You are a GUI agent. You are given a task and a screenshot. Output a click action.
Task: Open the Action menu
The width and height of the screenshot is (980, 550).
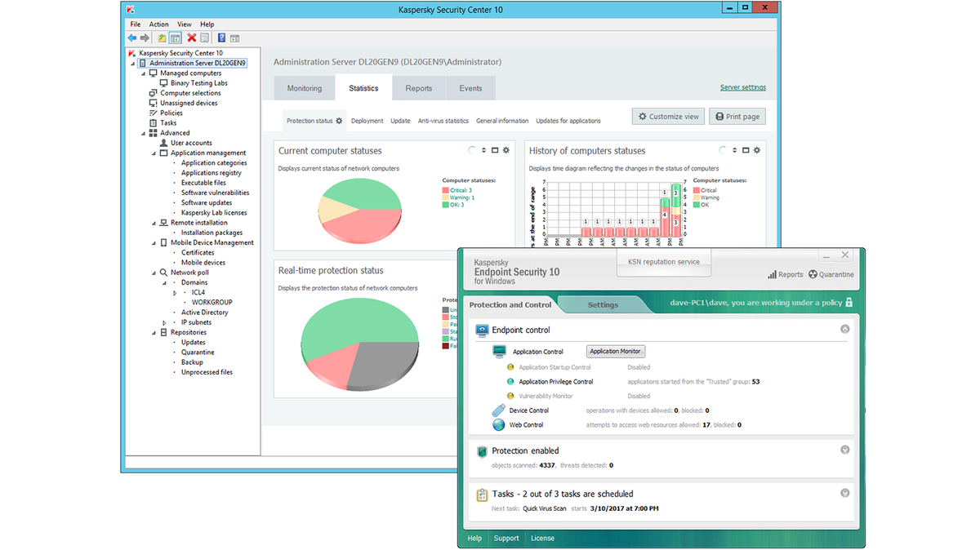coord(159,24)
